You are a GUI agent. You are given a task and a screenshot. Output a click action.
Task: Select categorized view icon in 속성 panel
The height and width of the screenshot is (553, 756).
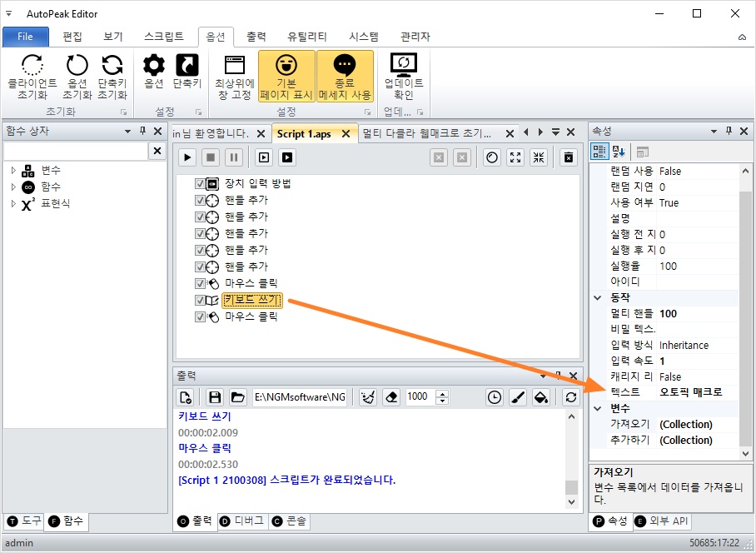[599, 152]
